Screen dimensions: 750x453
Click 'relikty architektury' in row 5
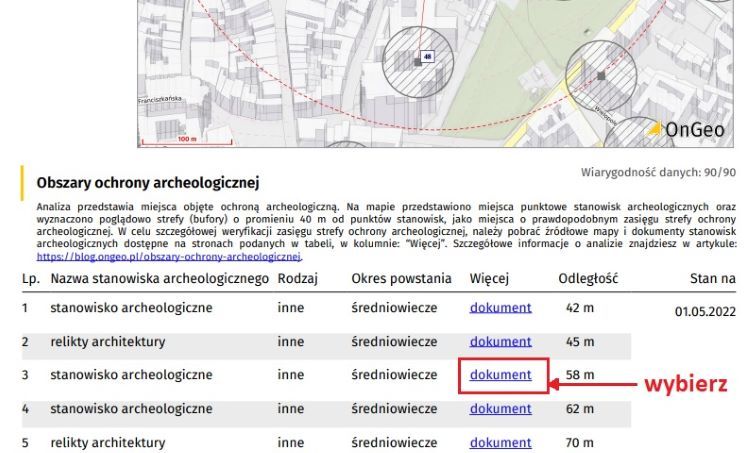coord(108,443)
